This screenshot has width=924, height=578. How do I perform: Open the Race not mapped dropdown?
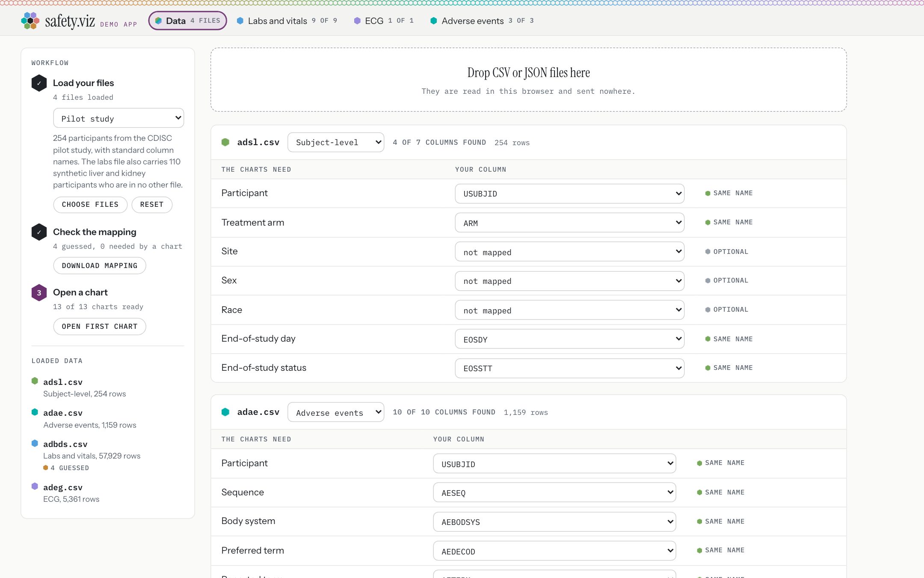pyautogui.click(x=569, y=310)
